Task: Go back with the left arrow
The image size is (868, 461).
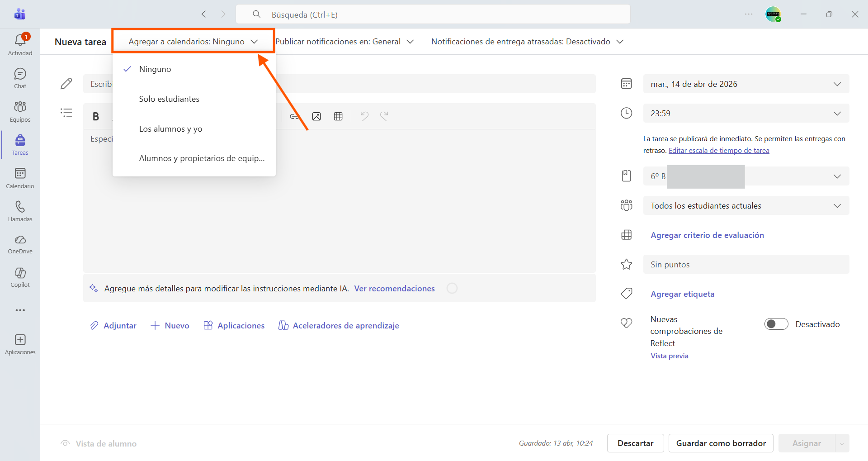Action: tap(204, 14)
